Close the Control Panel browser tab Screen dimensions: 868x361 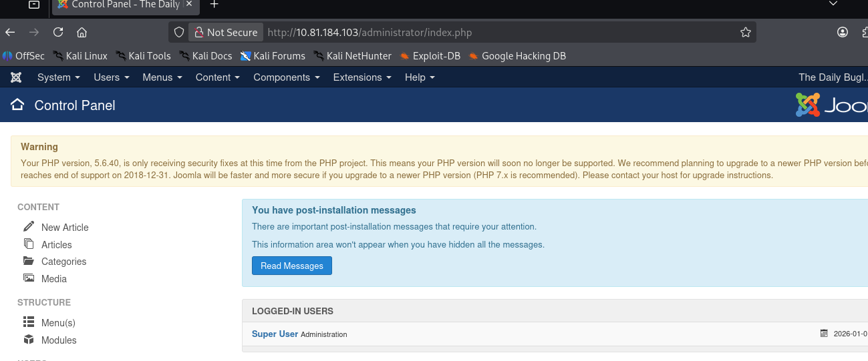click(x=189, y=4)
